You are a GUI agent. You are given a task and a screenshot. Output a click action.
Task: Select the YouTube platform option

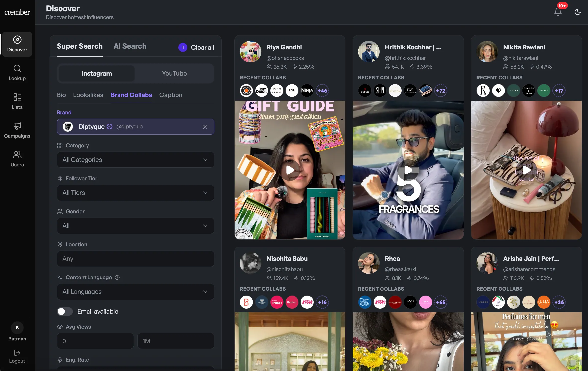click(174, 73)
